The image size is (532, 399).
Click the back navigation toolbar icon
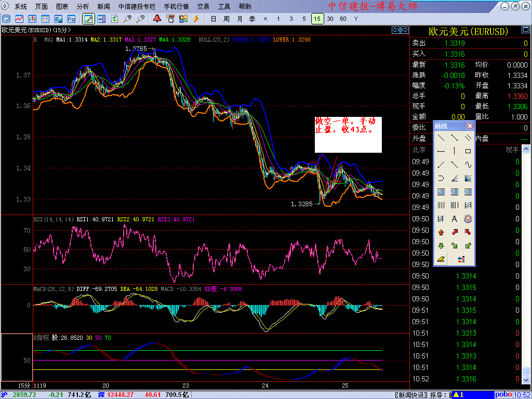[x=6, y=19]
